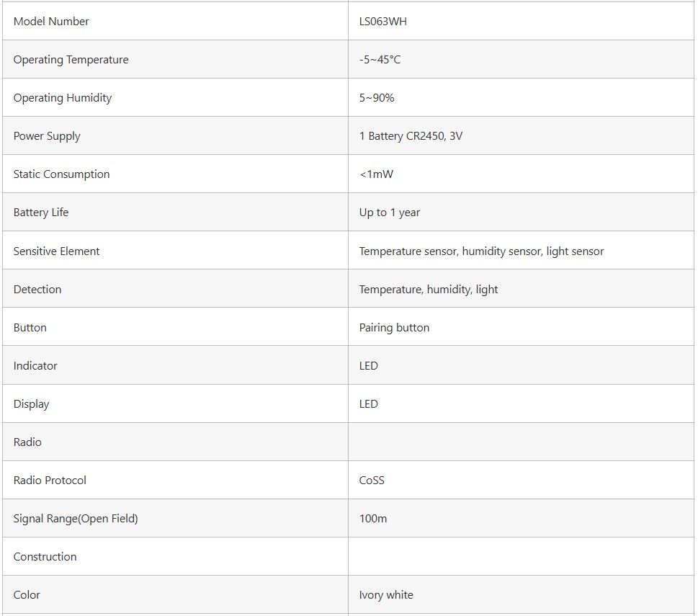Screen dimensions: 698x616
Task: Select the Ivory white color value
Action: coord(386,595)
